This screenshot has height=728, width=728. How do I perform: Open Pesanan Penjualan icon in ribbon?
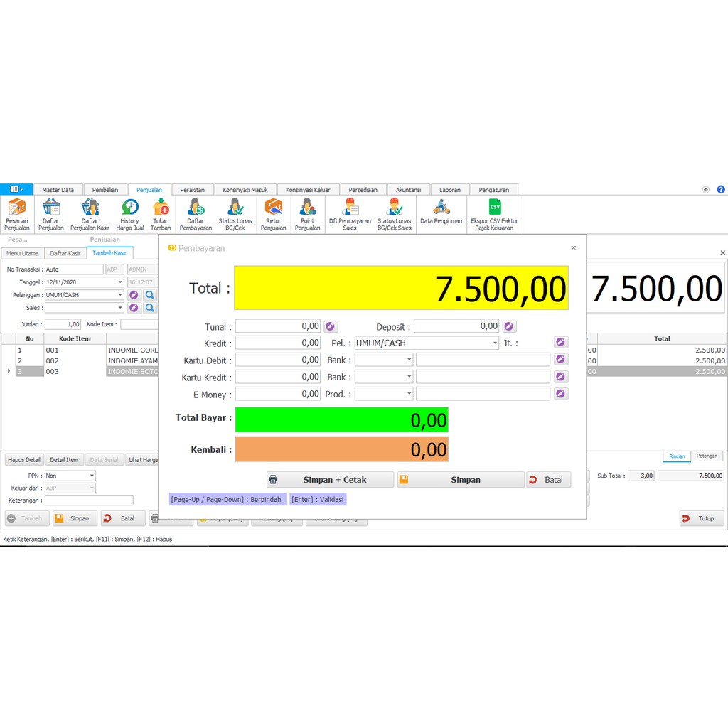(x=17, y=214)
